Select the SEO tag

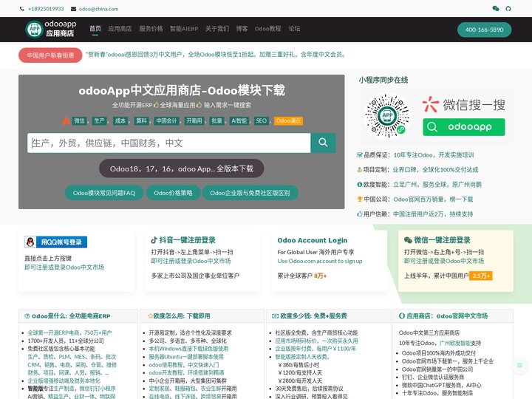262,120
